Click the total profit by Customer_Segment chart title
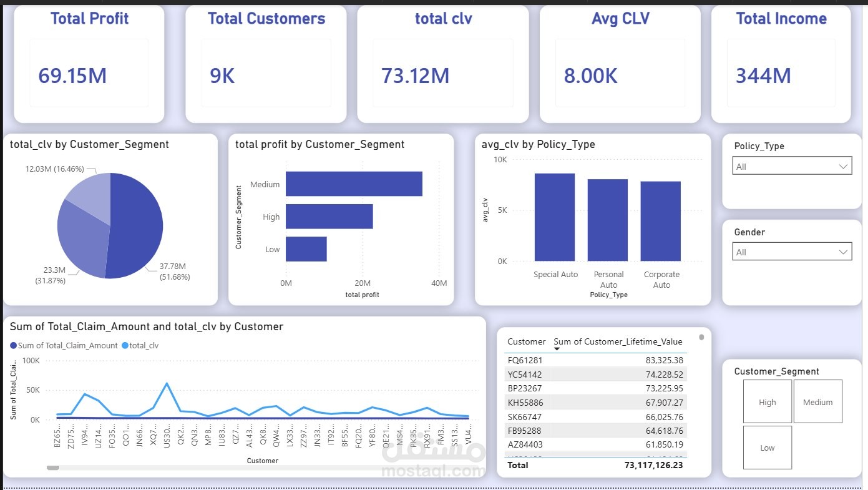The width and height of the screenshot is (868, 490). coord(319,144)
